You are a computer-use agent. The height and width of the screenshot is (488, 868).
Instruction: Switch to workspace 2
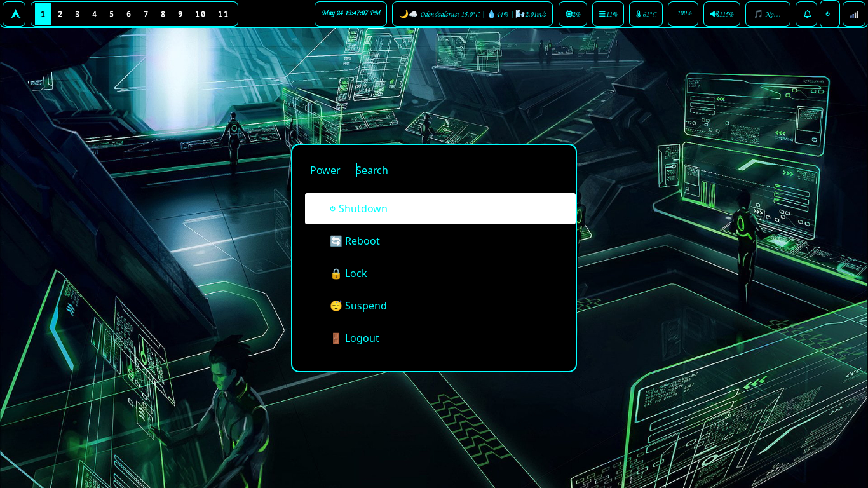pyautogui.click(x=60, y=14)
